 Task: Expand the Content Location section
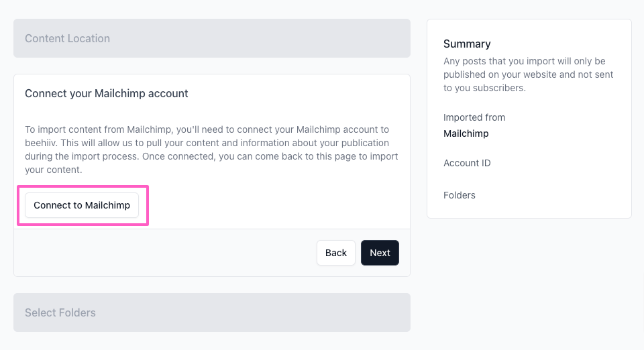click(x=212, y=38)
